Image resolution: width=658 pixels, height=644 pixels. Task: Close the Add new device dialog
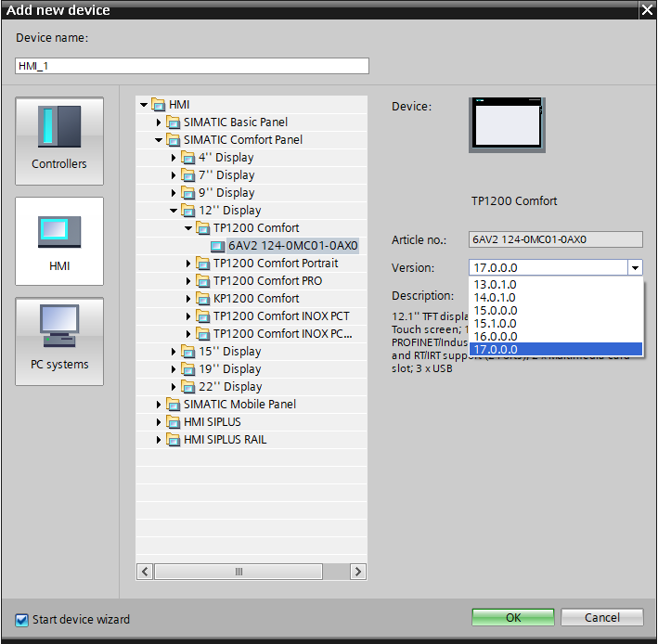[647, 9]
